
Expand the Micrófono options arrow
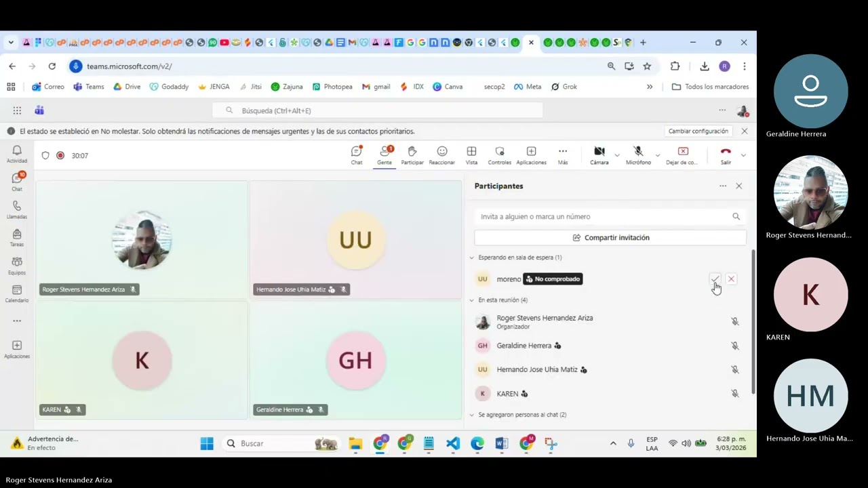click(657, 155)
